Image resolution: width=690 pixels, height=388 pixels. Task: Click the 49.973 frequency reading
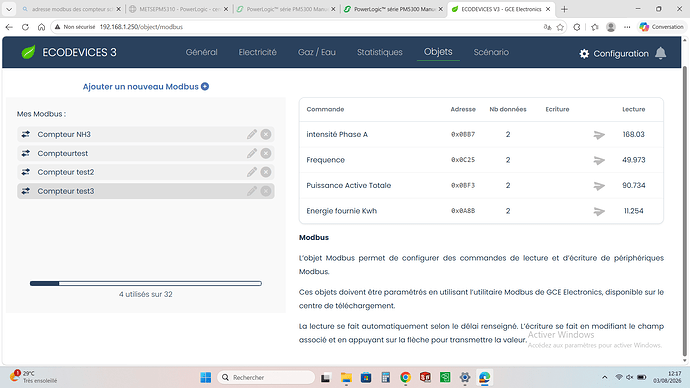pos(634,160)
